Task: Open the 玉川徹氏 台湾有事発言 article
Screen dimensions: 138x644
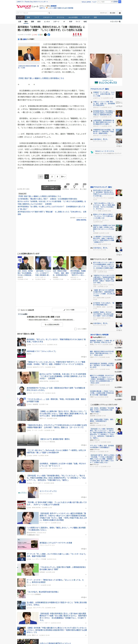Action: tap(57, 604)
